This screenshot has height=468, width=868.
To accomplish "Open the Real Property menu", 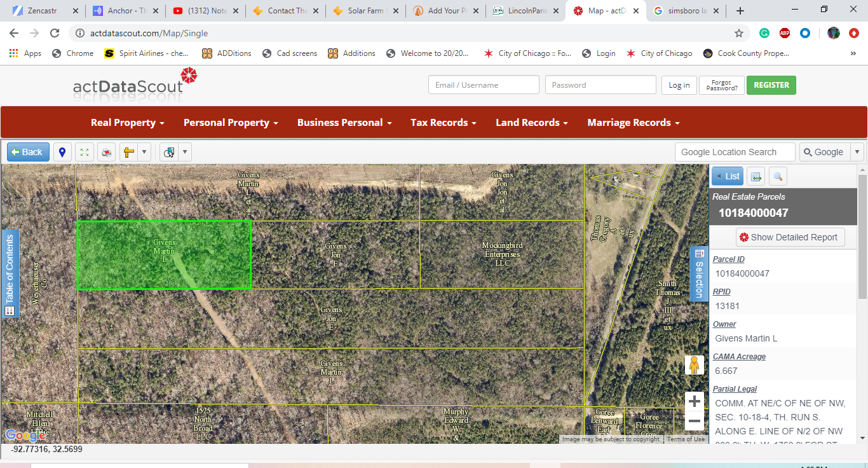I will (128, 123).
